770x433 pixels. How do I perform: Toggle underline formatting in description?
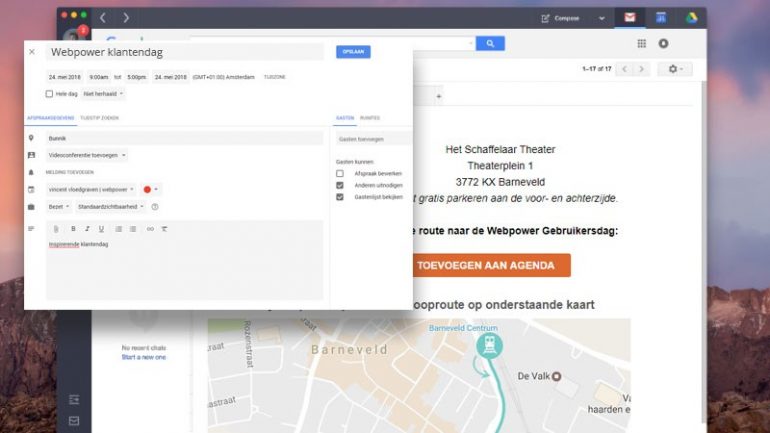101,229
